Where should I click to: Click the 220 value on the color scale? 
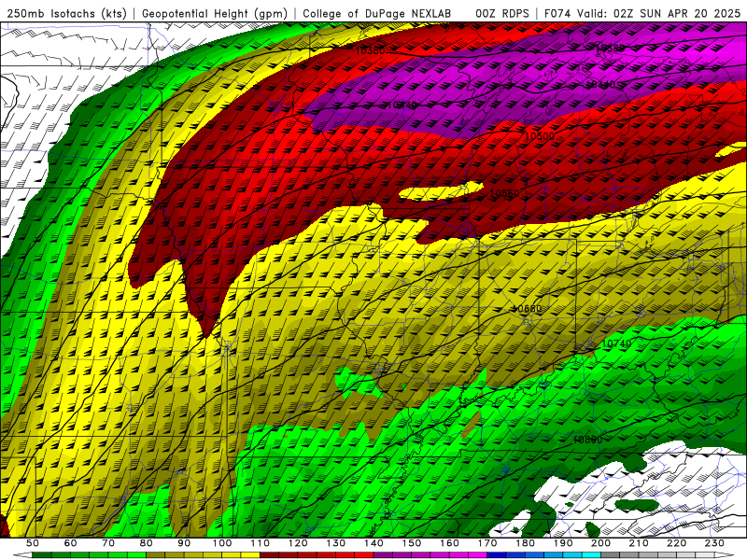676,543
